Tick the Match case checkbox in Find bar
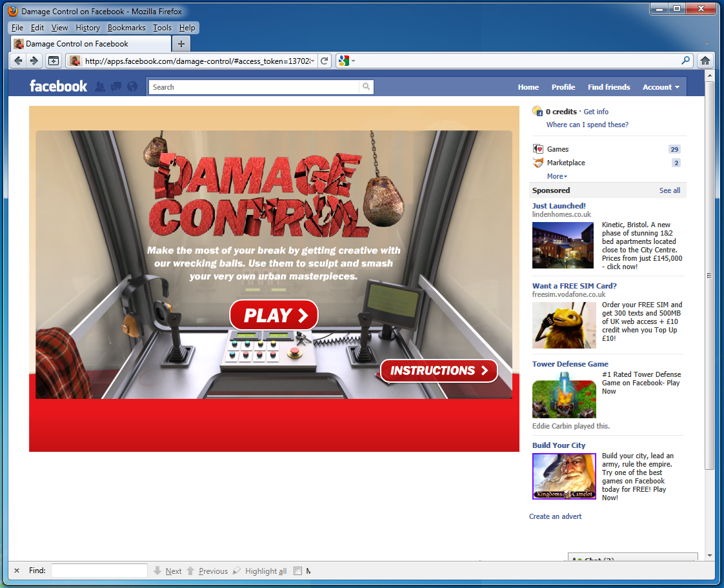724x588 pixels. click(297, 571)
